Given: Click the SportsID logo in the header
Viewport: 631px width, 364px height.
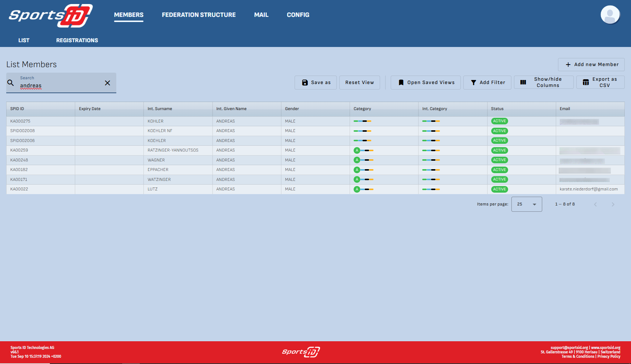Looking at the screenshot, I should 51,15.
